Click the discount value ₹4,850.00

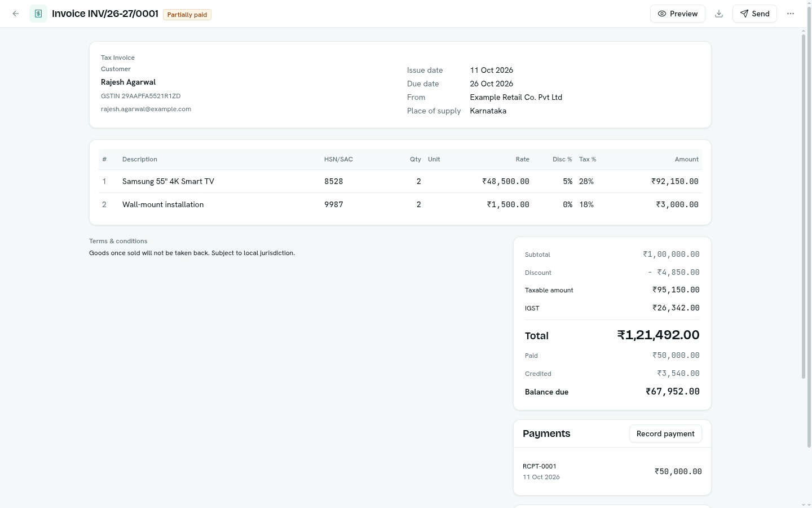[x=674, y=272]
